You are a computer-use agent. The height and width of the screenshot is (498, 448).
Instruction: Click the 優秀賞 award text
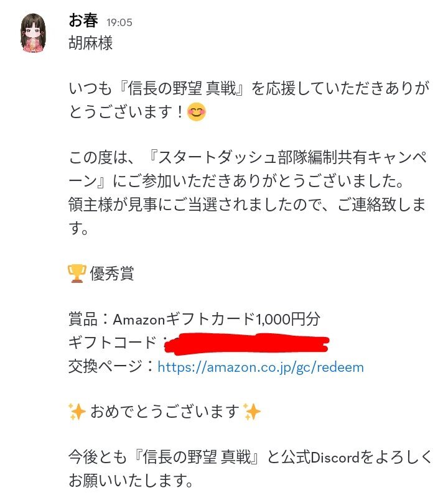(112, 274)
